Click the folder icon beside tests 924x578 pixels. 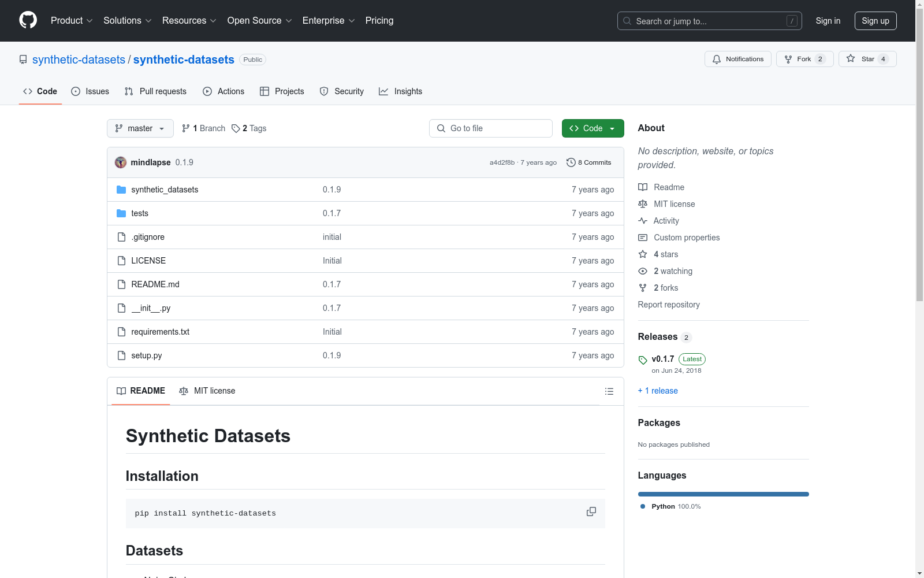pos(121,213)
